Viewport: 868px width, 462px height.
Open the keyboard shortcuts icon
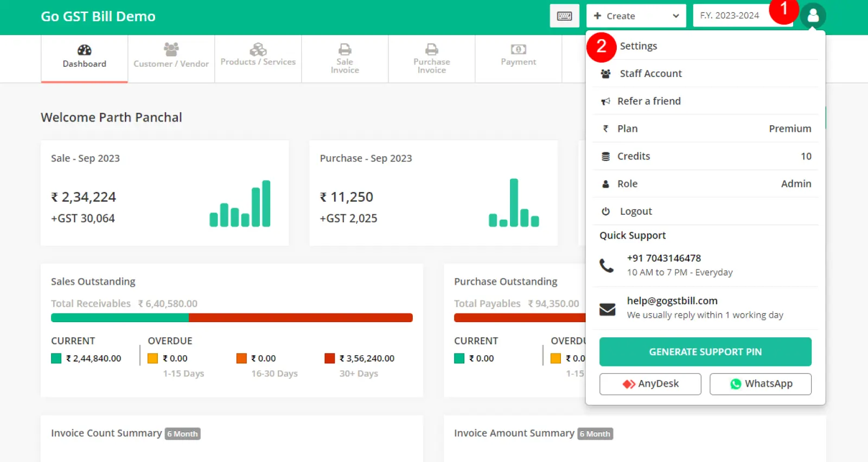coord(564,16)
